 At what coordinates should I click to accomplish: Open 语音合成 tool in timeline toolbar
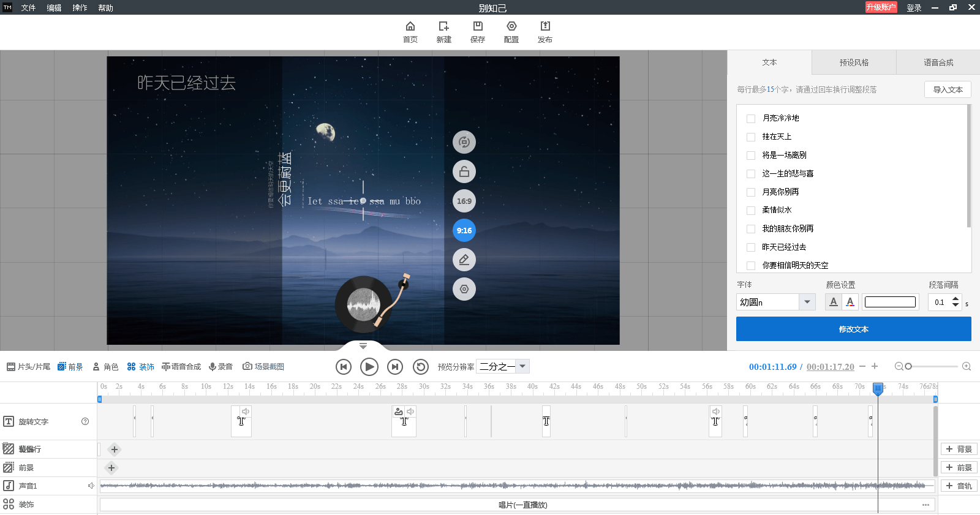[x=181, y=366]
